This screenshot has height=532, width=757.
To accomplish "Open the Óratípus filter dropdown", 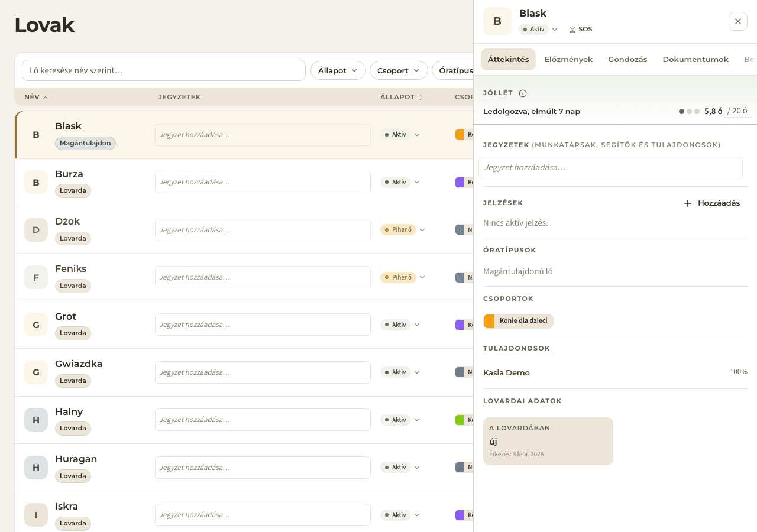I will pos(453,70).
